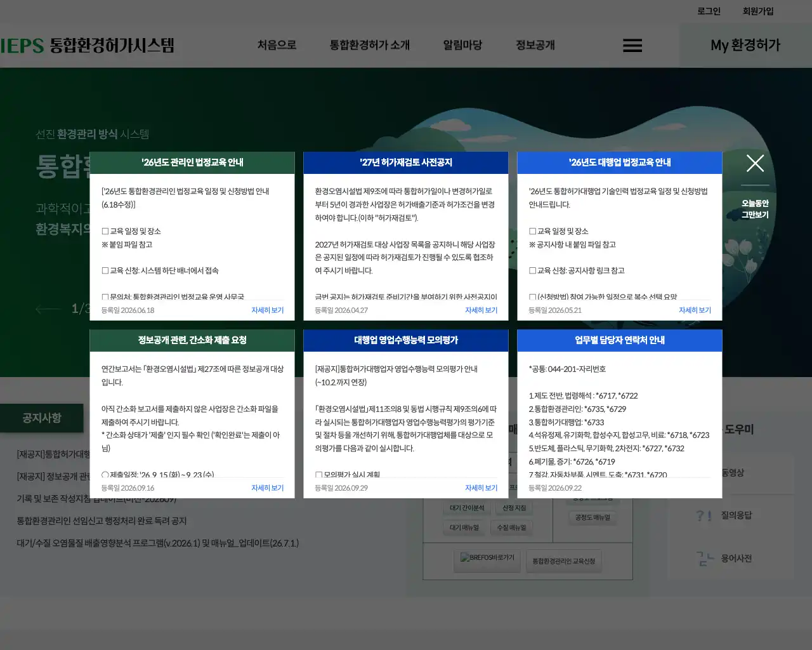Click 산정 지침 button
812x650 pixels.
(x=514, y=508)
